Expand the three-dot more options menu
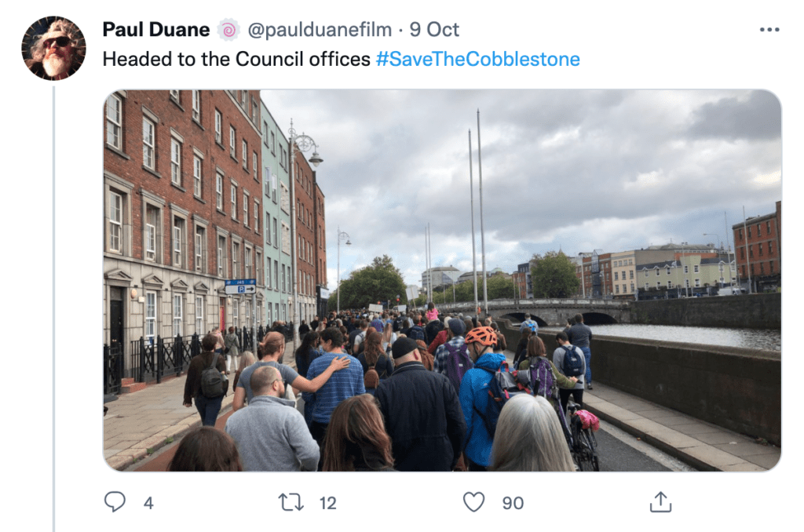Screen dimensions: 804x532 point(769,30)
